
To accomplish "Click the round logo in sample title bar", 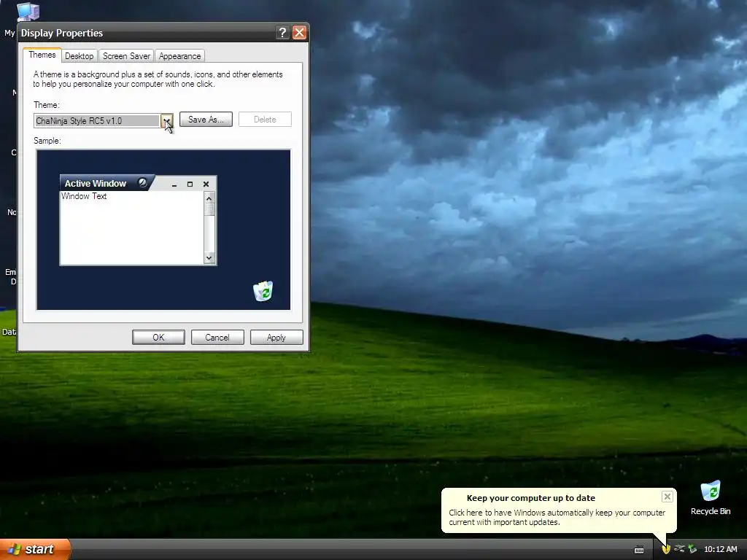I will (x=142, y=182).
